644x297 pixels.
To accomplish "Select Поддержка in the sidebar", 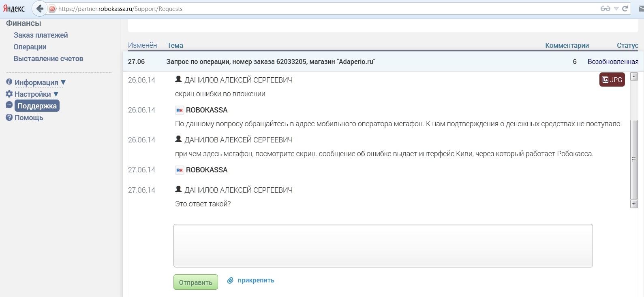I will 37,106.
